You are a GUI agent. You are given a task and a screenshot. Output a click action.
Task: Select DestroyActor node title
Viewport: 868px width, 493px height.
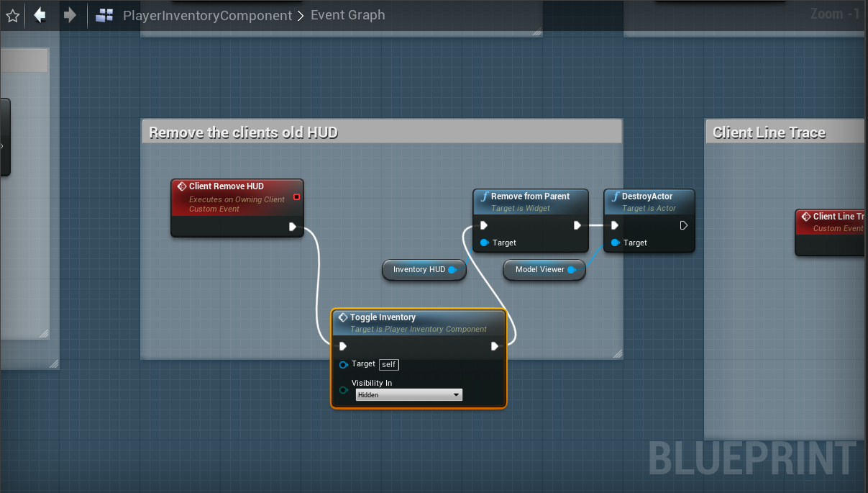tap(647, 196)
